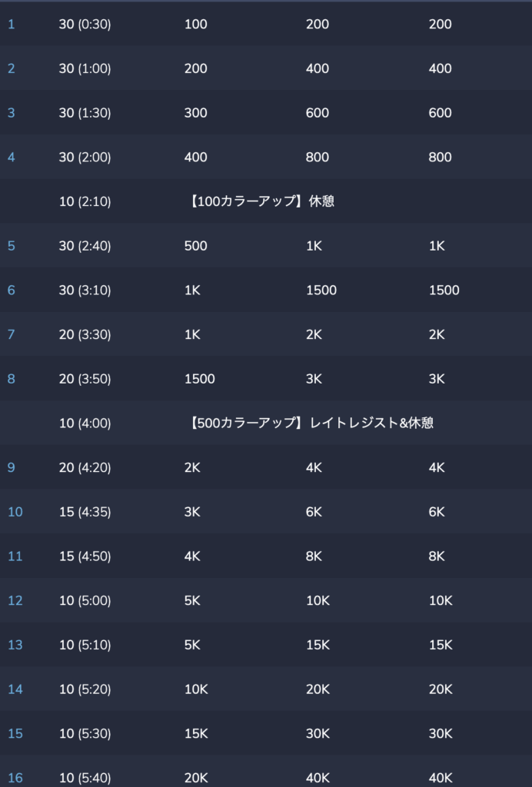Select the 20 (4:20) duration in level 9
This screenshot has width=532, height=787.
[x=85, y=467]
